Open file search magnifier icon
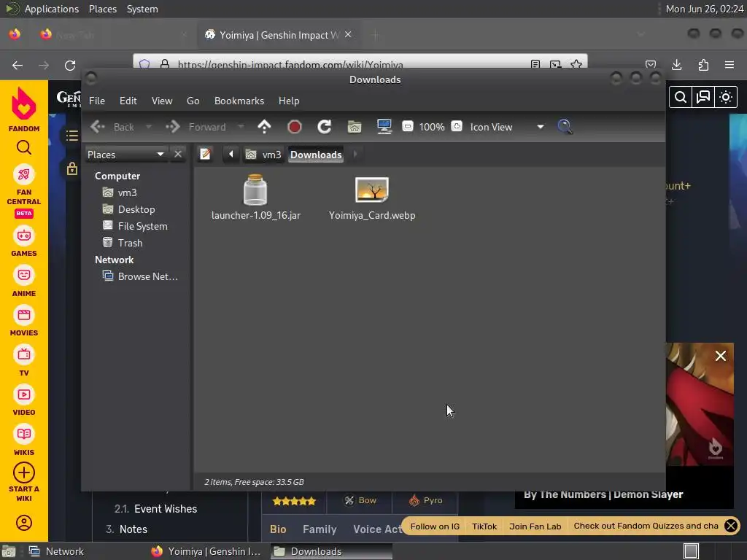 (x=565, y=127)
